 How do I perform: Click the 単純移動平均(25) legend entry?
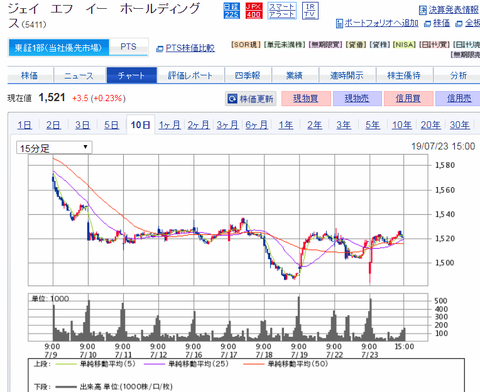pyautogui.click(x=186, y=364)
